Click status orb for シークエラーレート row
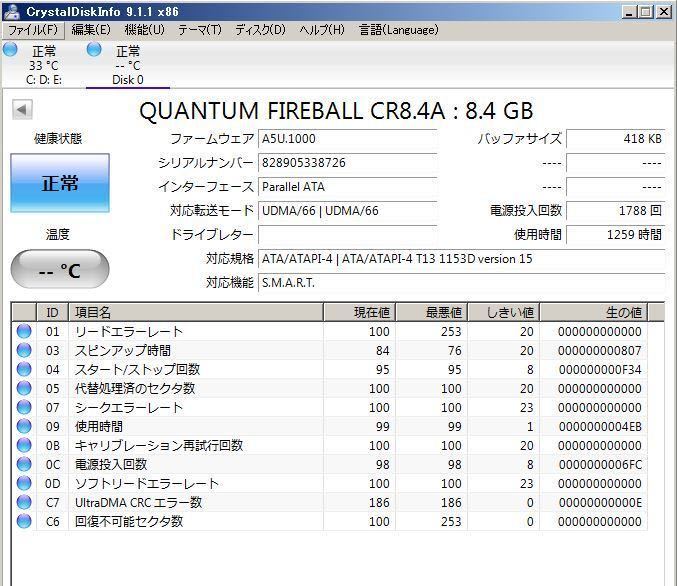The image size is (677, 586). click(24, 407)
